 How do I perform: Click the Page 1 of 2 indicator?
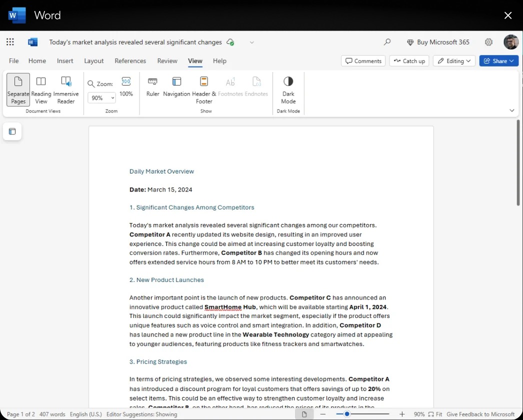click(x=20, y=414)
